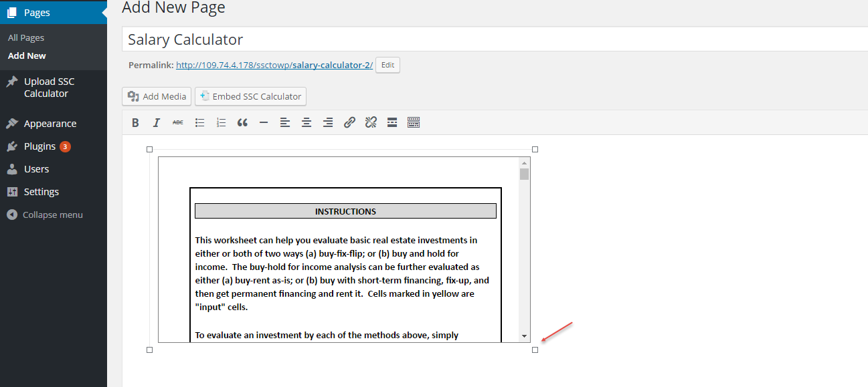
Task: Insert a numbered list
Action: click(221, 122)
